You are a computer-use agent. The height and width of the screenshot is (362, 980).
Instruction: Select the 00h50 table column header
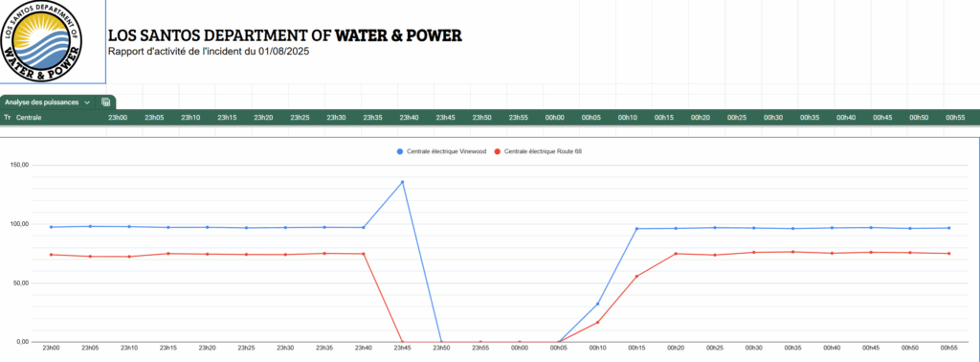pos(919,118)
